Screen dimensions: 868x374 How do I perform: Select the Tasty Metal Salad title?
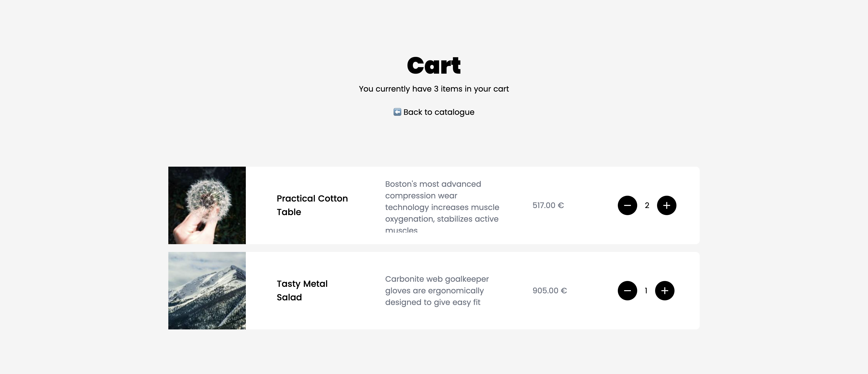click(x=302, y=290)
